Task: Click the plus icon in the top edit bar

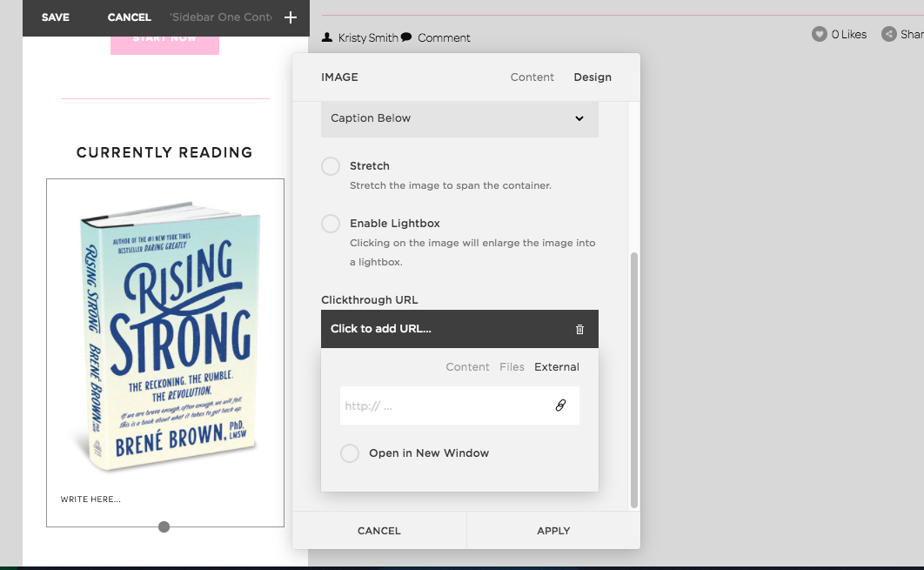Action: (291, 17)
